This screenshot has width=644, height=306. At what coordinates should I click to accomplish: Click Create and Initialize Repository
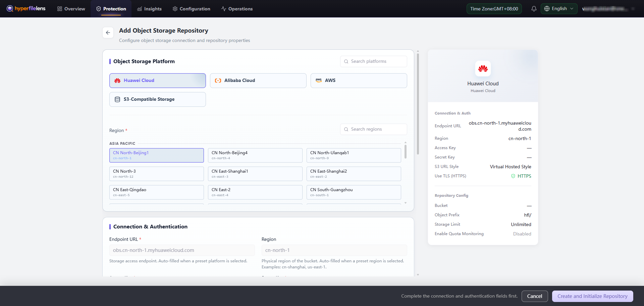(x=592, y=296)
